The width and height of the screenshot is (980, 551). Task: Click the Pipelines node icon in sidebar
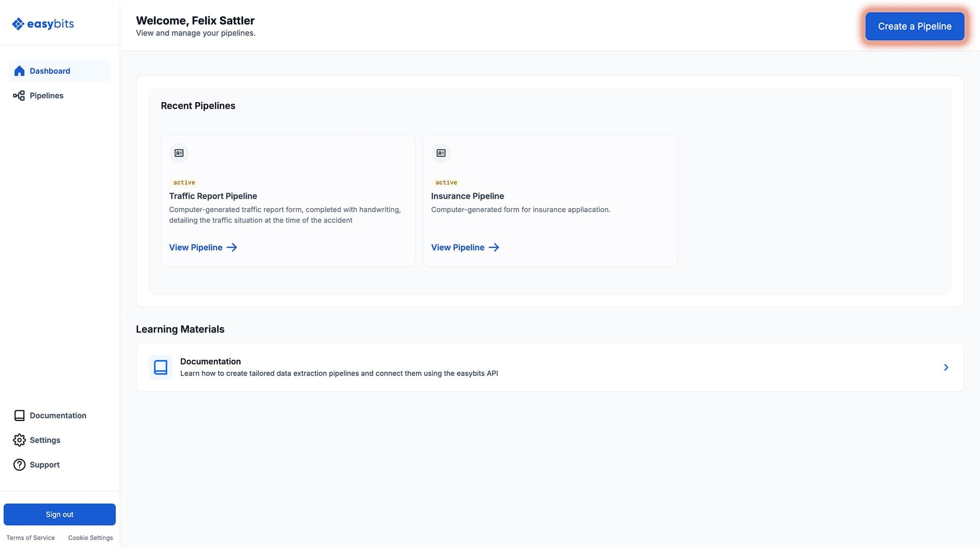coord(19,95)
